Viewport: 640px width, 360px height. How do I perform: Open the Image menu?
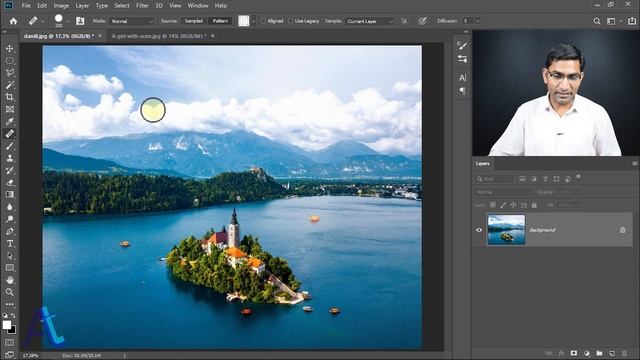click(61, 5)
